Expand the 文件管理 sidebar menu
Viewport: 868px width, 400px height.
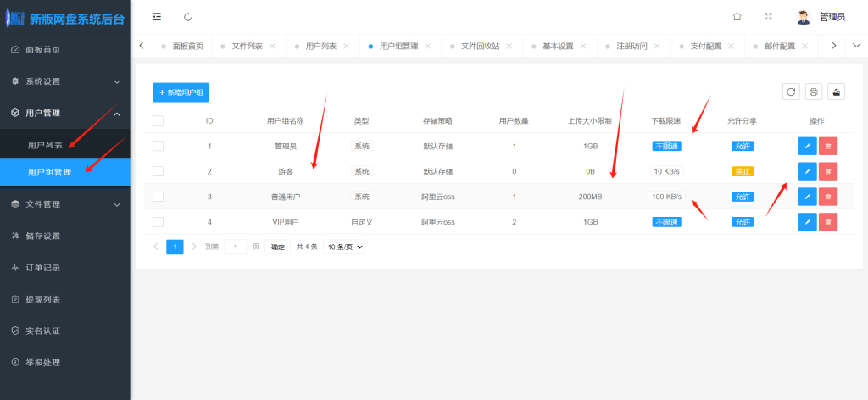pos(64,204)
